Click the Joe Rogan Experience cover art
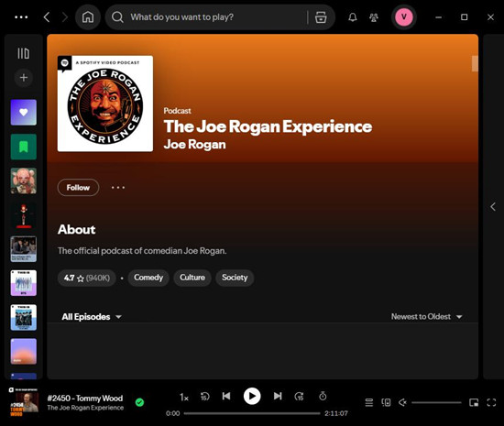504x426 pixels. 105,104
